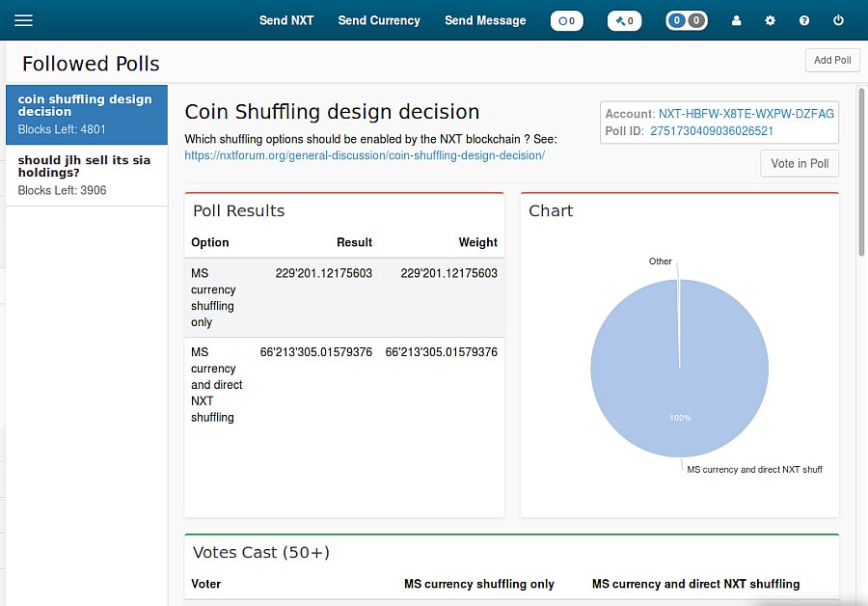This screenshot has width=868, height=606.
Task: Open the circle badge showing 0
Action: point(566,21)
